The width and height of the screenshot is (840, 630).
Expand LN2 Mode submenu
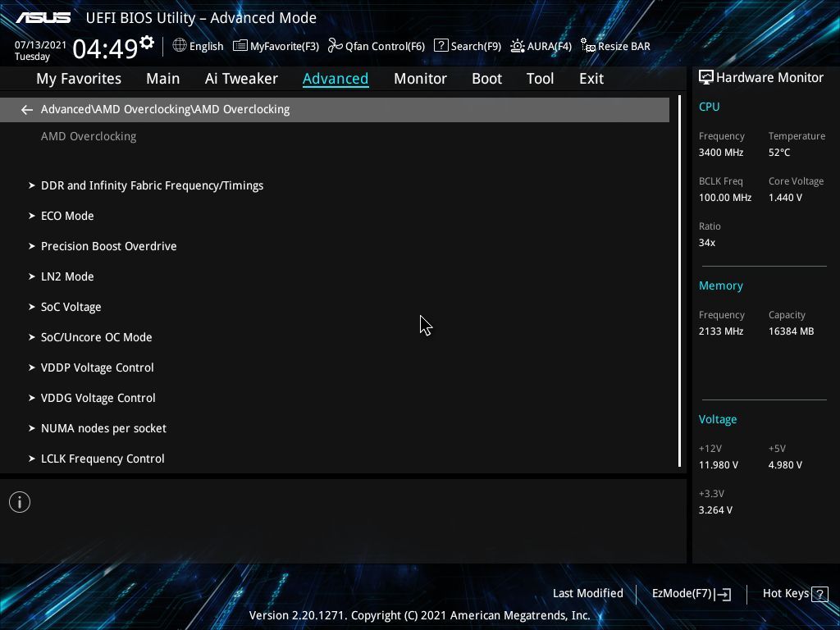pyautogui.click(x=67, y=276)
